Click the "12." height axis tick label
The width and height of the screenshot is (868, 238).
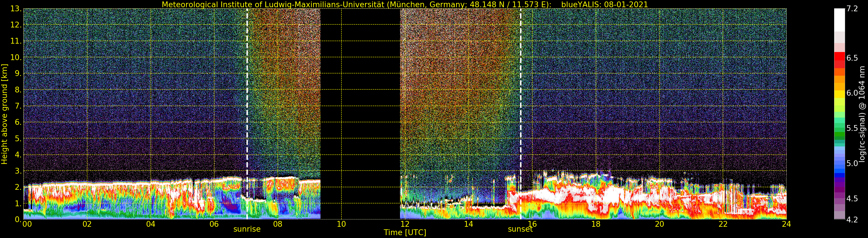click(16, 25)
